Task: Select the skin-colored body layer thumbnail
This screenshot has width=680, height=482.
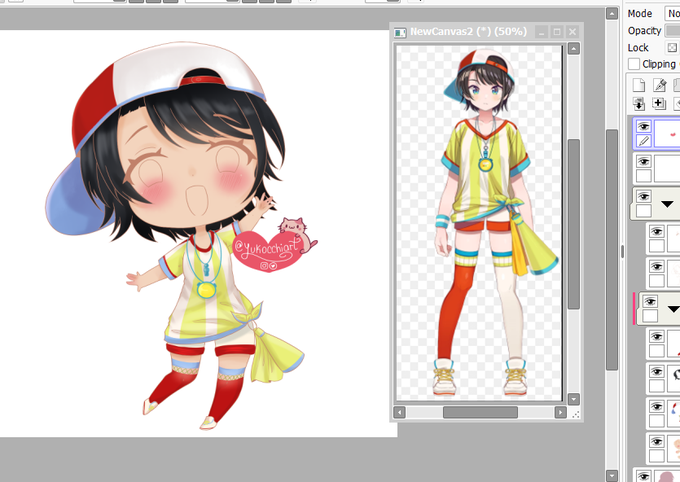Action: 674,449
